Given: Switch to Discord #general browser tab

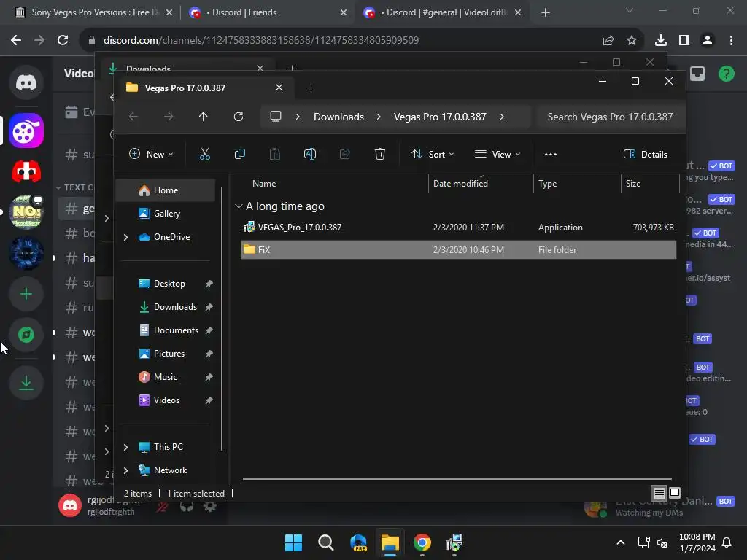Looking at the screenshot, I should point(442,12).
